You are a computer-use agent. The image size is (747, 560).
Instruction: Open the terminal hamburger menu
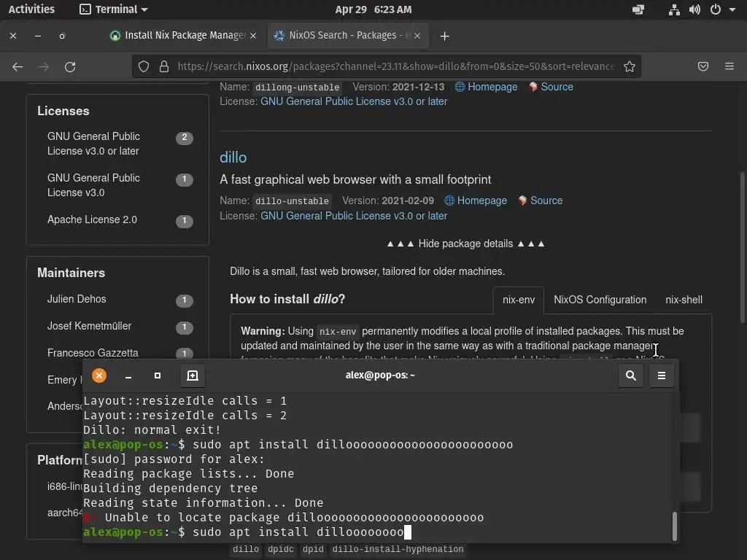point(662,376)
